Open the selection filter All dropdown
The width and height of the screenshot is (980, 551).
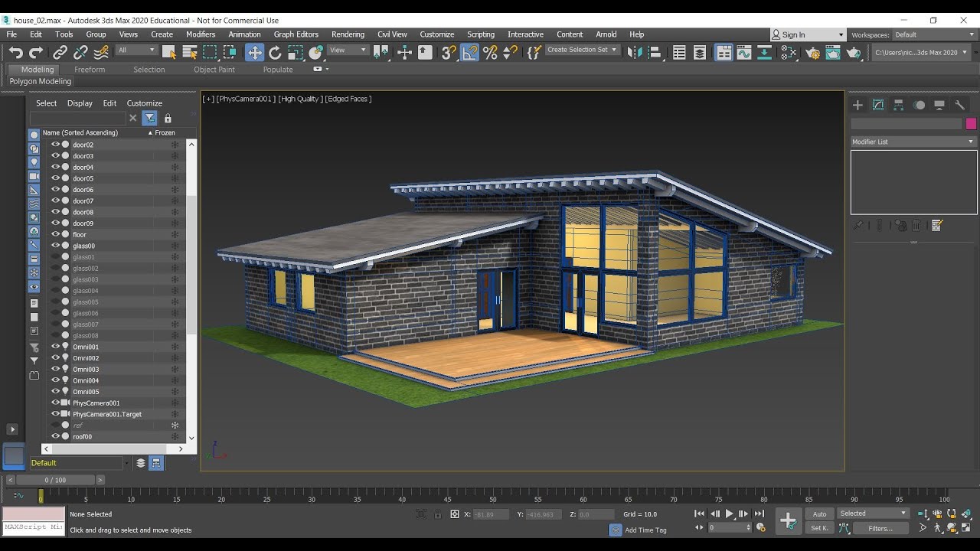[x=136, y=49]
